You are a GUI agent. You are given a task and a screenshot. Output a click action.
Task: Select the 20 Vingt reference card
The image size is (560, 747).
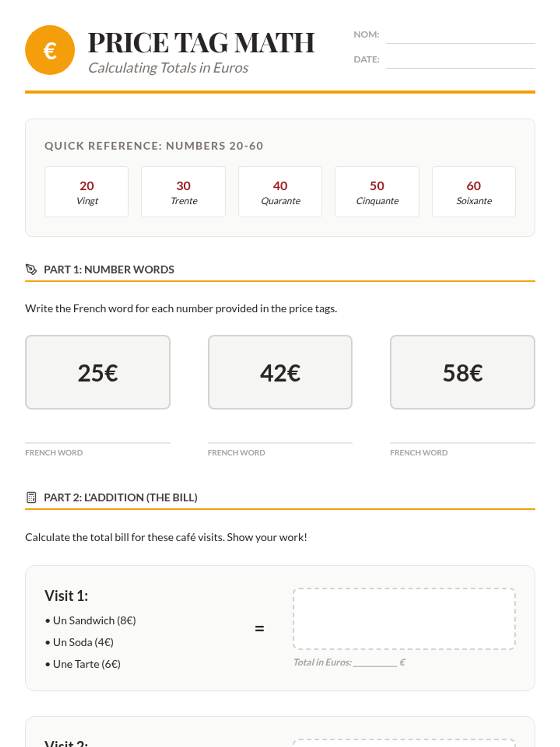click(x=87, y=192)
